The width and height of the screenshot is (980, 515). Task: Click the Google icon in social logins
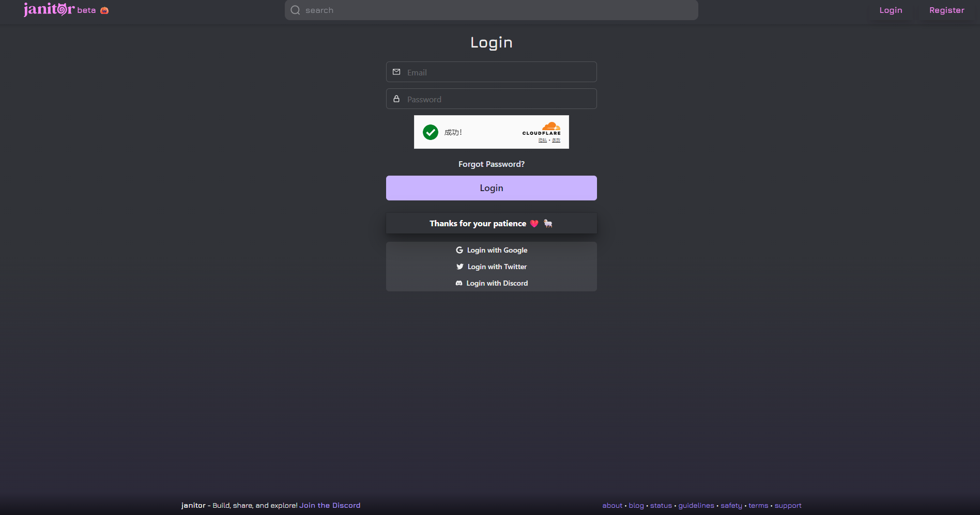pyautogui.click(x=460, y=250)
